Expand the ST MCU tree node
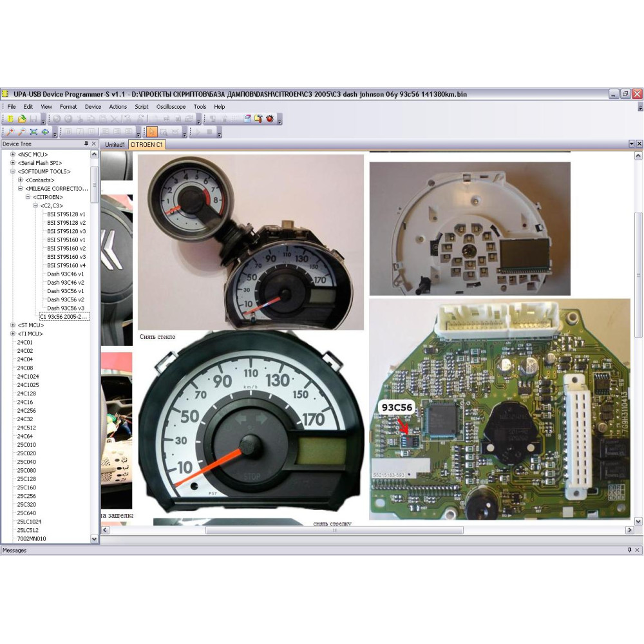 13,325
